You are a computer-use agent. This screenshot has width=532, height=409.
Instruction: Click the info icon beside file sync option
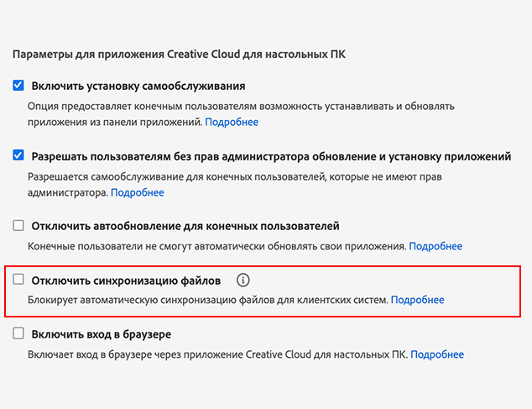point(243,280)
